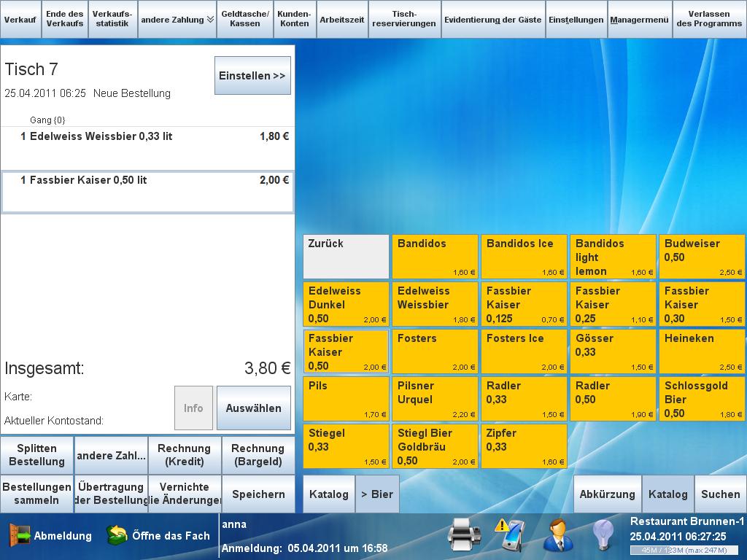Open the Einstellen >> table settings
Image resolution: width=747 pixels, height=560 pixels.
pos(252,76)
